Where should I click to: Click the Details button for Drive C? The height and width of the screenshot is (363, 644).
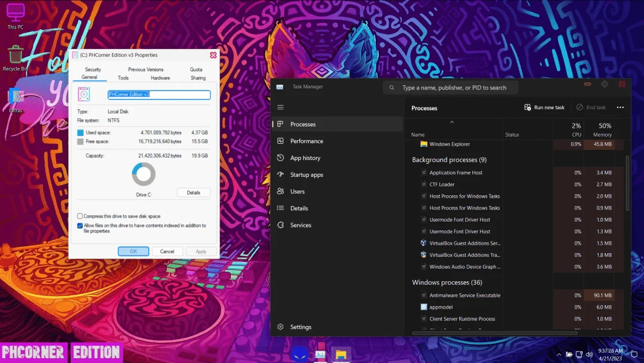(193, 192)
